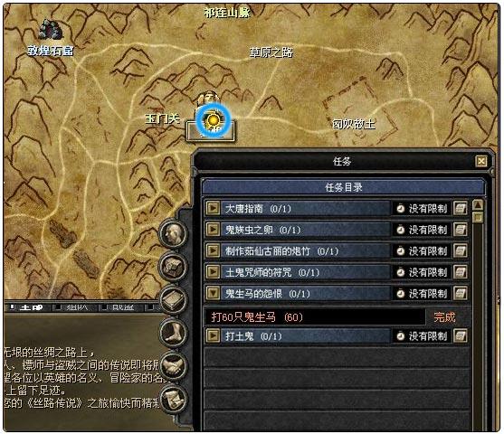Toggle the 组队 chat filter checkbox

58,307
